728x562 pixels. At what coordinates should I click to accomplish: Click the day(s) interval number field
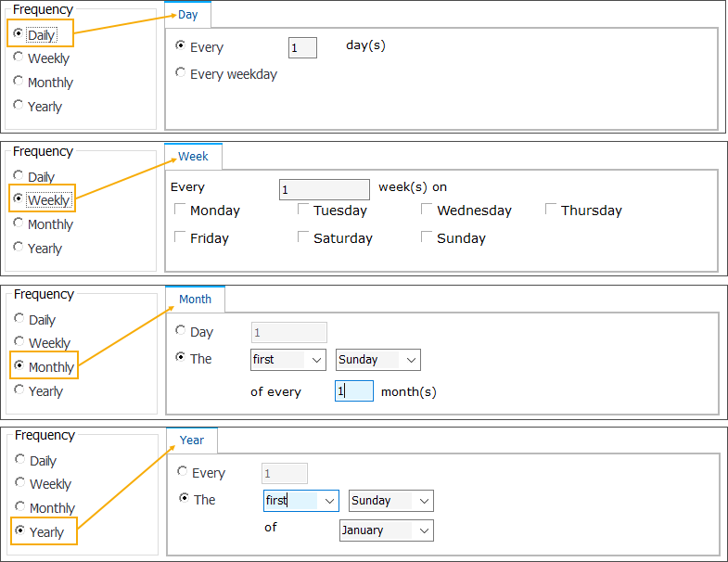tap(302, 48)
